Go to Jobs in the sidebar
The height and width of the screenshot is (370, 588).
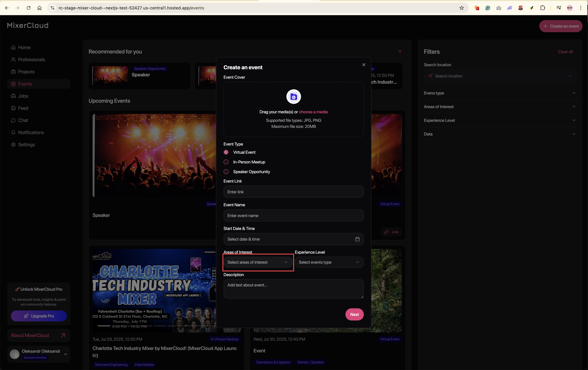23,96
